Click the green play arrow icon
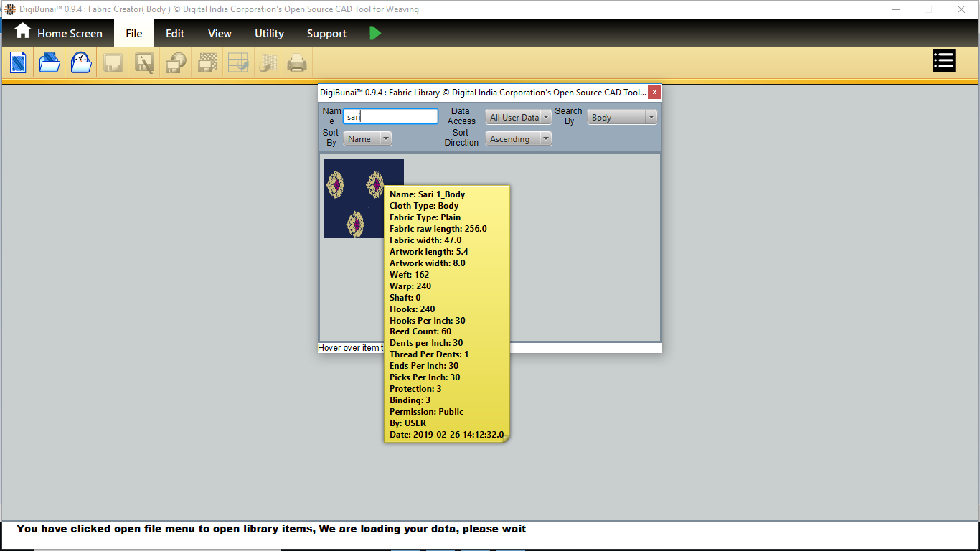This screenshot has height=551, width=980. (x=375, y=33)
